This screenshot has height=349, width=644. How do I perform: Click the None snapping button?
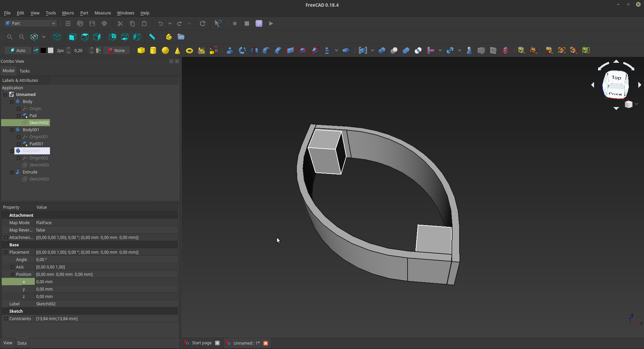click(x=116, y=50)
